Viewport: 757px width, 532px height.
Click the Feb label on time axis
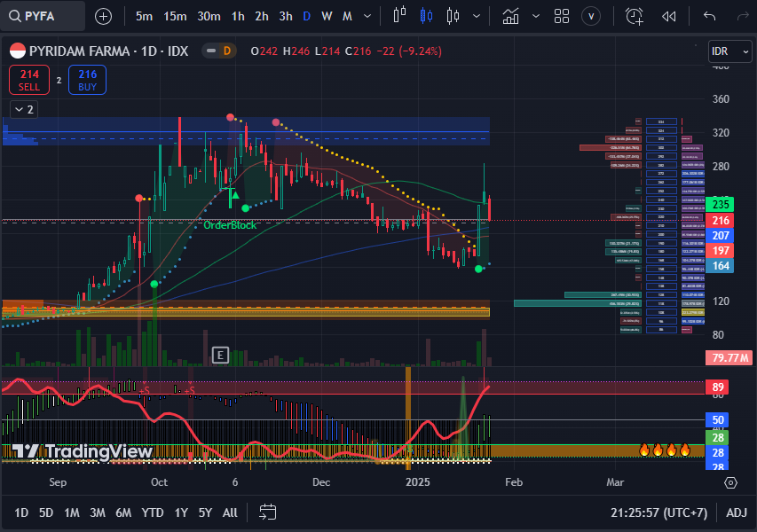pyautogui.click(x=514, y=482)
